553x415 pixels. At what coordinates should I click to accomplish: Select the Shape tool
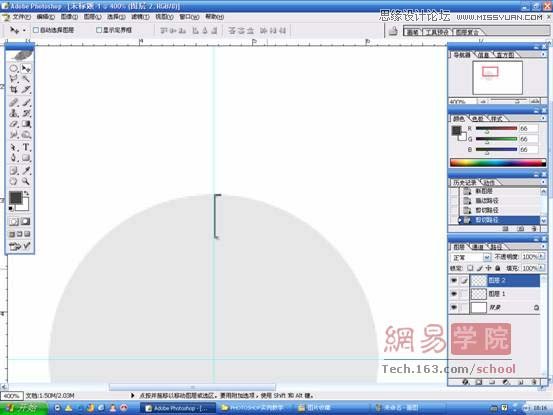(x=26, y=158)
